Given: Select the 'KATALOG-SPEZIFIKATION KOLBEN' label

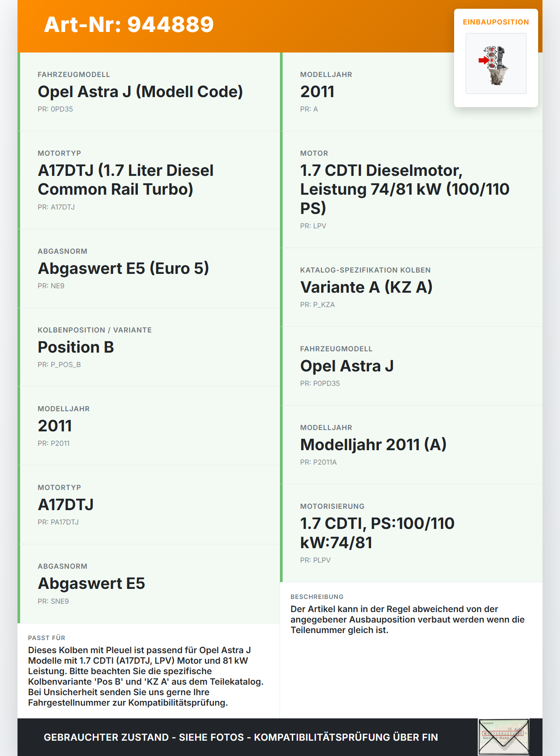Looking at the screenshot, I should pyautogui.click(x=365, y=270).
